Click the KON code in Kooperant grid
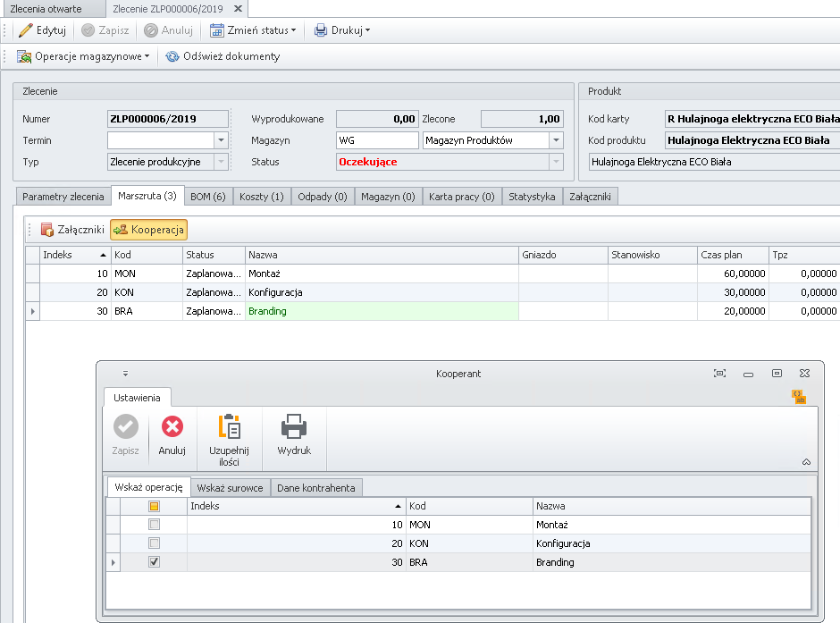 point(419,543)
